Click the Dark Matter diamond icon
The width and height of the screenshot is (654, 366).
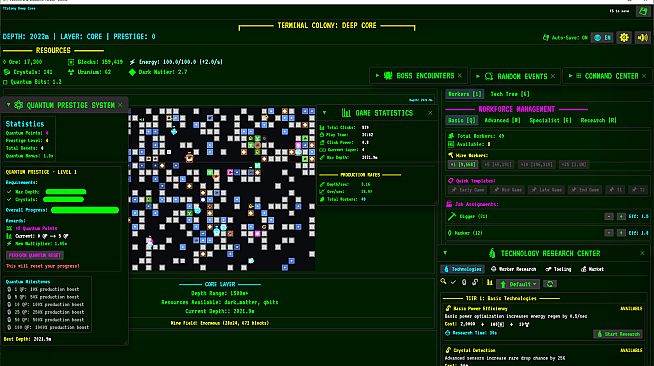click(x=132, y=72)
